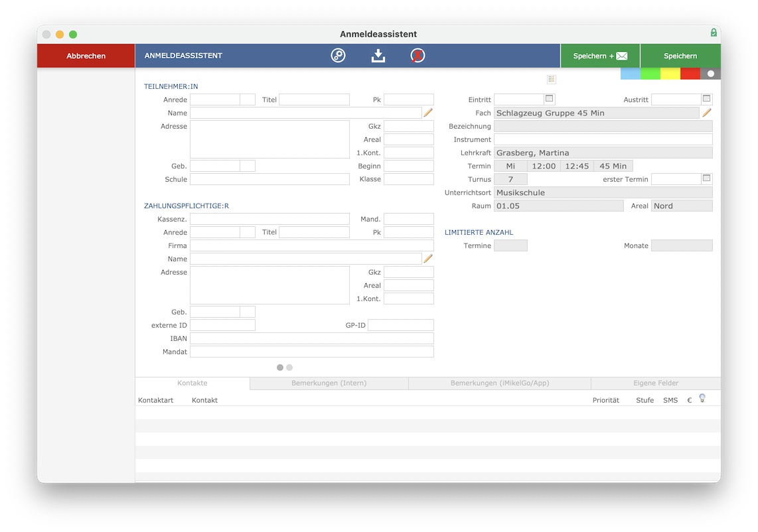
Task: Click the Lehrkraft field Grasberg, Martina
Action: pyautogui.click(x=603, y=153)
